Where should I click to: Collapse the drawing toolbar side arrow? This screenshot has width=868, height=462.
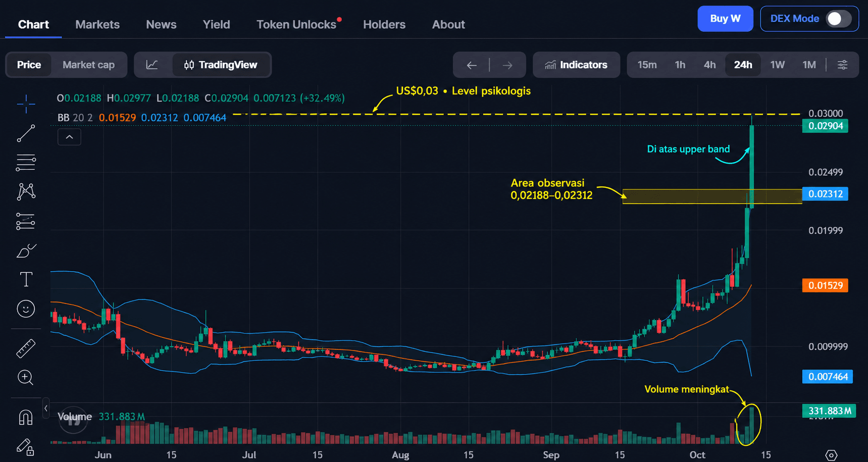[46, 408]
